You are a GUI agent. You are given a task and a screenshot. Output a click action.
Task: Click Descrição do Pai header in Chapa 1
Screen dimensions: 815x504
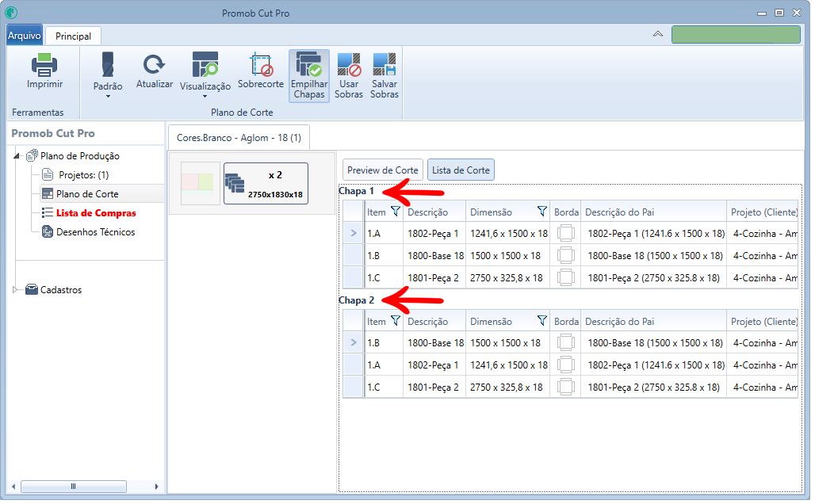coord(653,212)
